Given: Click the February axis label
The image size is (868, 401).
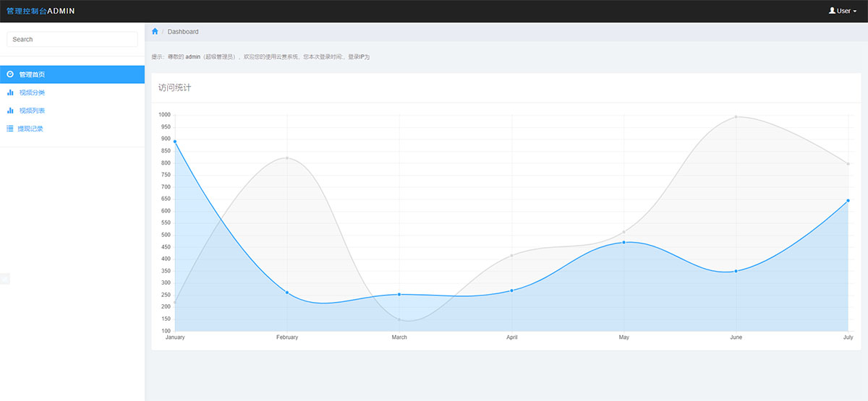Looking at the screenshot, I should click(287, 337).
